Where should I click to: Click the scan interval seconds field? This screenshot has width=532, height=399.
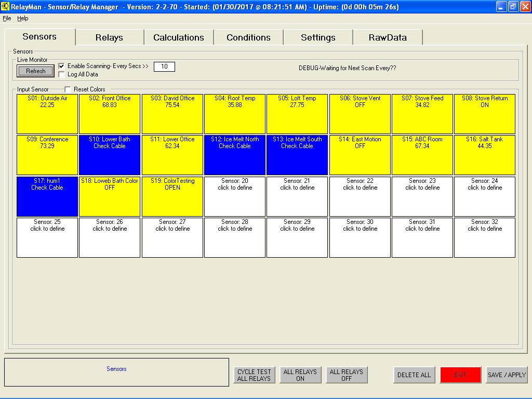coord(164,66)
